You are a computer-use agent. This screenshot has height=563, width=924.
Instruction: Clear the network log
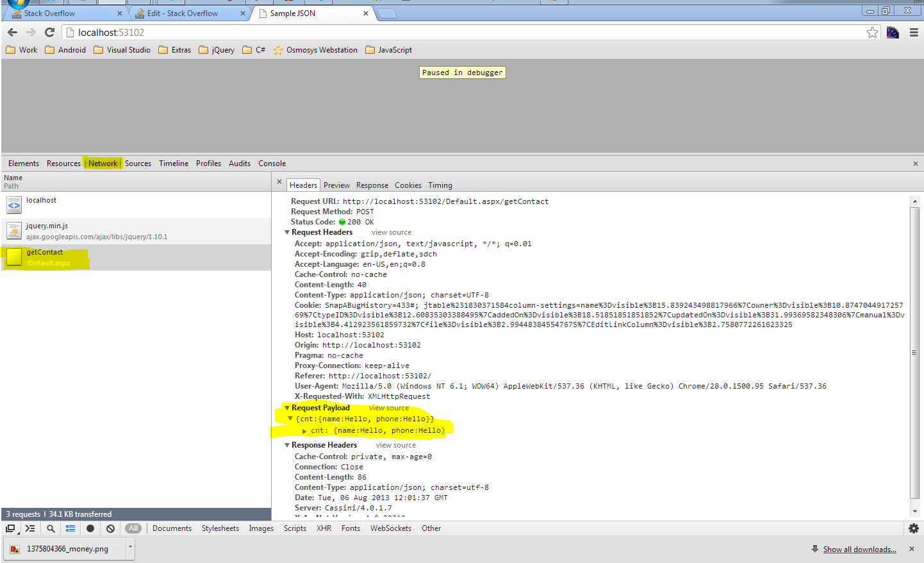(110, 528)
